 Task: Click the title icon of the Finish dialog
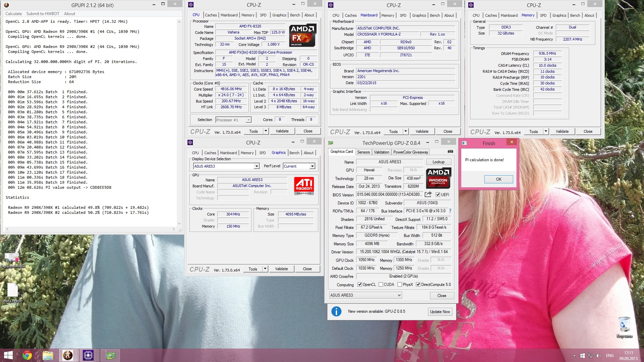(465, 143)
